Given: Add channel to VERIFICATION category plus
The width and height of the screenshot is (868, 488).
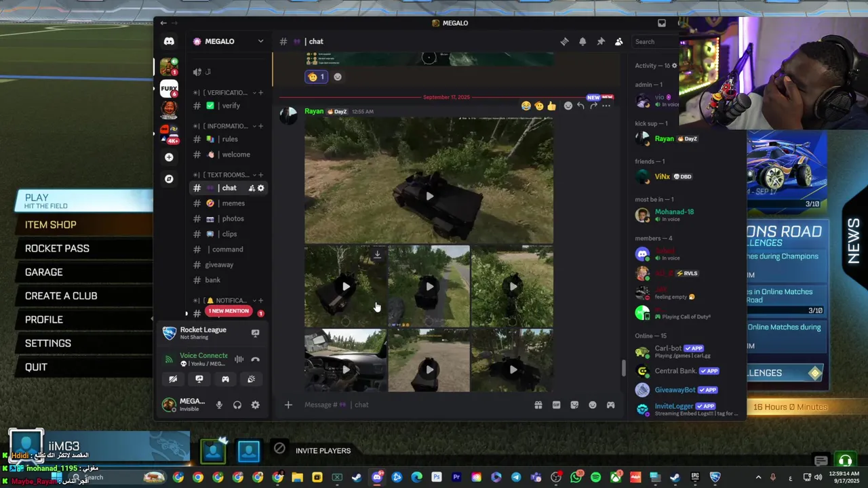Looking at the screenshot, I should click(x=260, y=93).
